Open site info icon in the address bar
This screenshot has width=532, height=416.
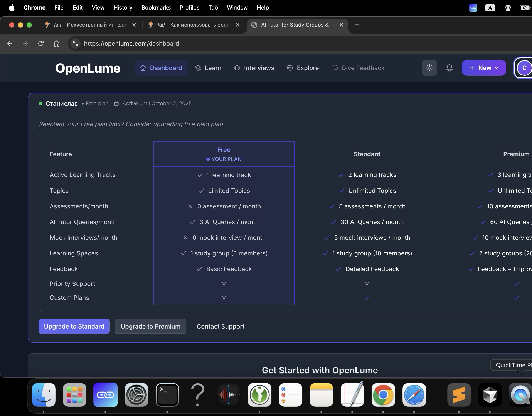[75, 44]
